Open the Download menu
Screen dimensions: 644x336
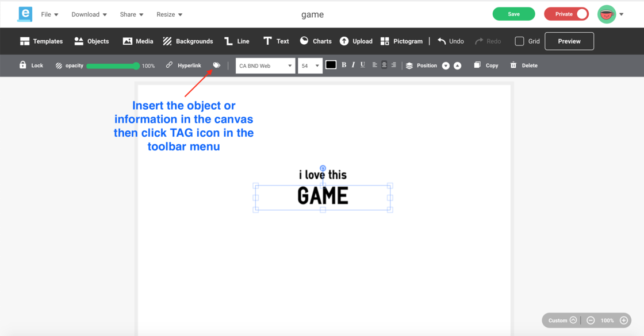click(89, 14)
